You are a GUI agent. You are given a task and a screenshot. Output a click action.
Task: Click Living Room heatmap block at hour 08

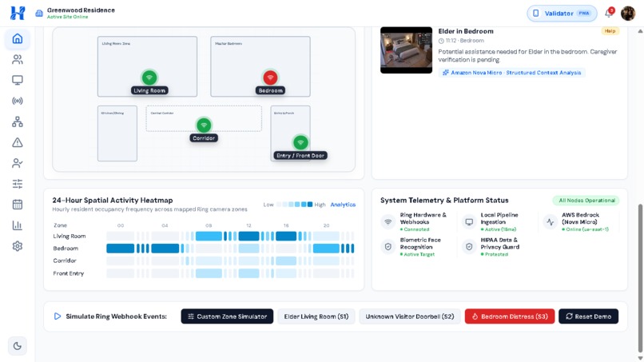(209, 237)
